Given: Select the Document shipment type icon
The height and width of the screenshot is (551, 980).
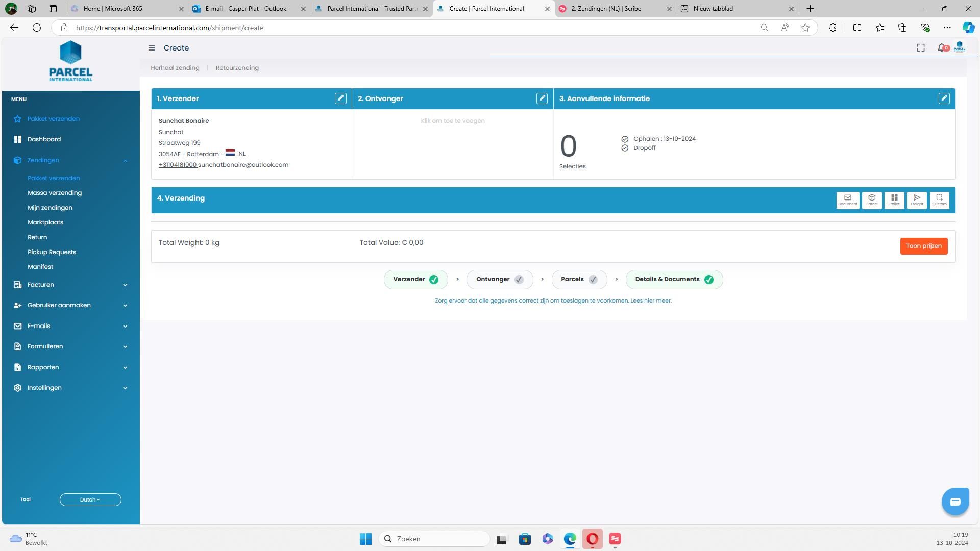Looking at the screenshot, I should coord(847,200).
